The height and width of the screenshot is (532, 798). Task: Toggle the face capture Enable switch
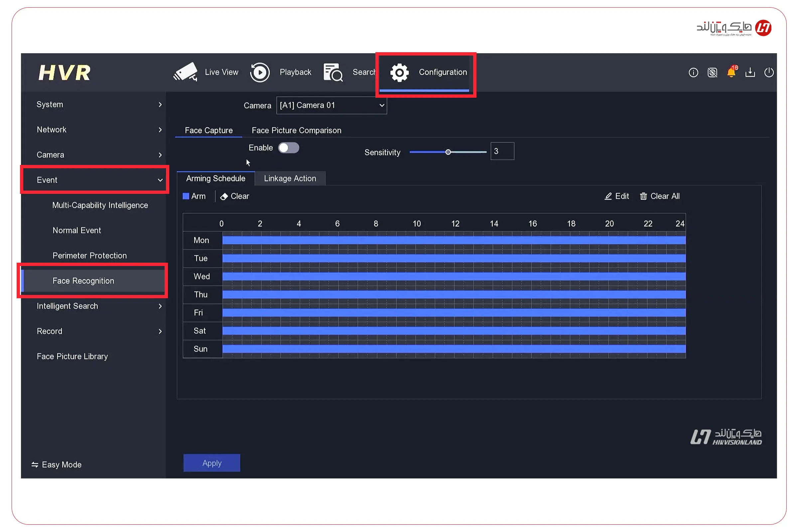click(288, 148)
